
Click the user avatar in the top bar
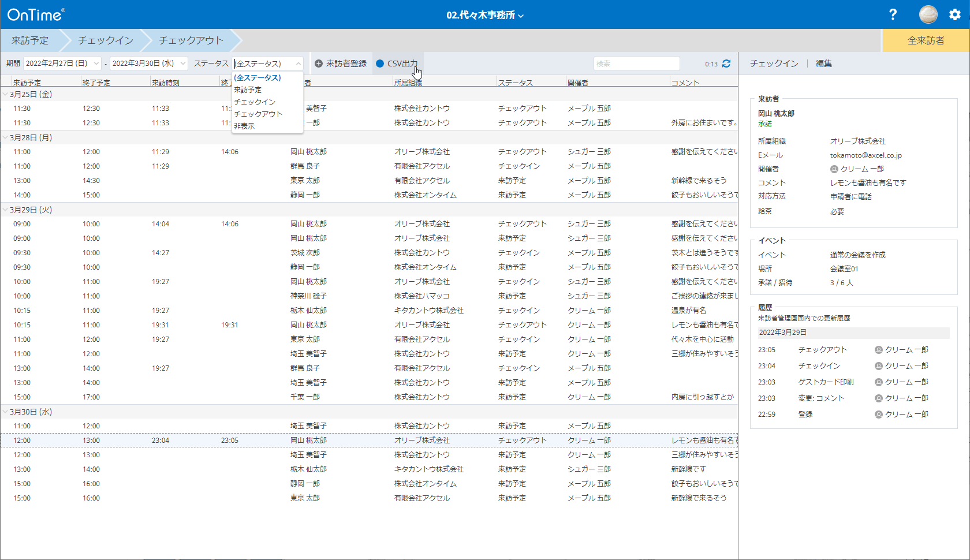(928, 14)
